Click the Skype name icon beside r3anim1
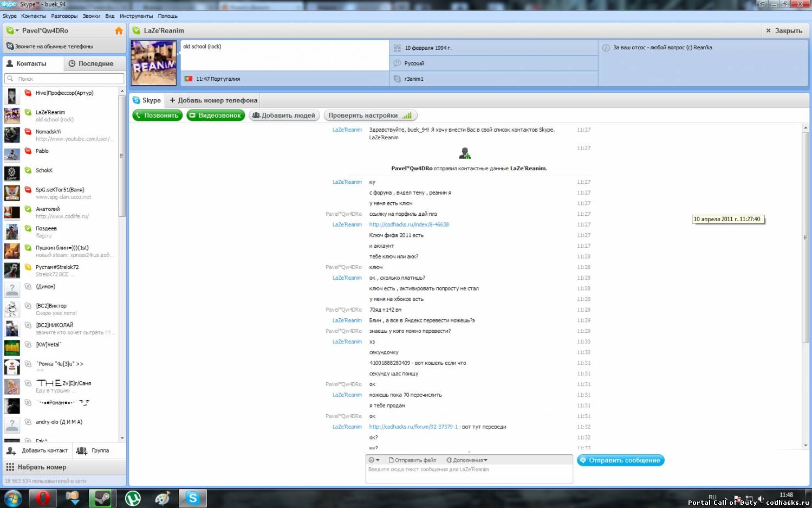Image resolution: width=812 pixels, height=508 pixels. 397,79
